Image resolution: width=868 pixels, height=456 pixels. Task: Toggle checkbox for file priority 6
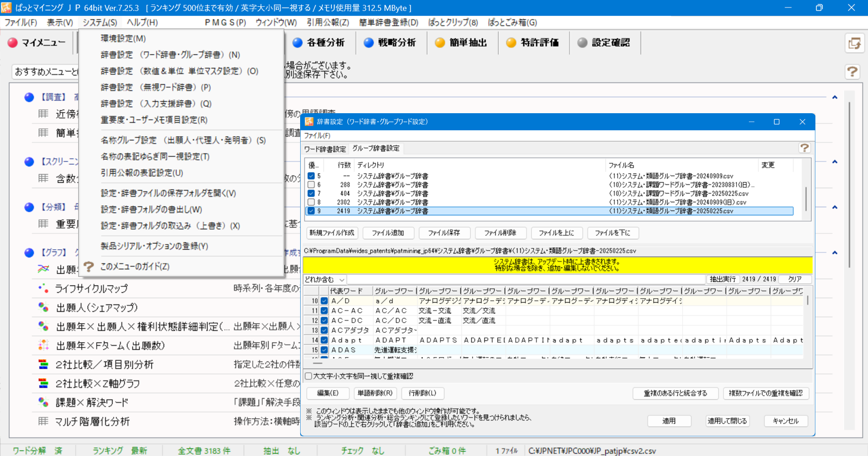[311, 184]
